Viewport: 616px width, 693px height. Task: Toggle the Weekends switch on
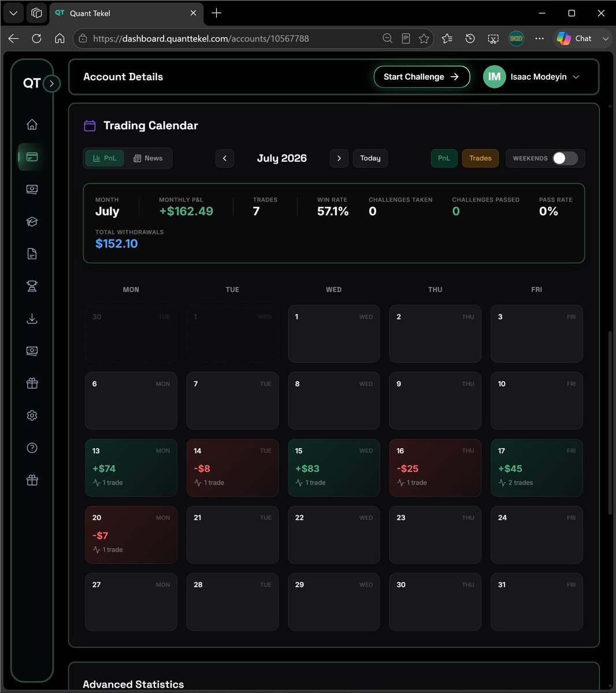pyautogui.click(x=565, y=158)
